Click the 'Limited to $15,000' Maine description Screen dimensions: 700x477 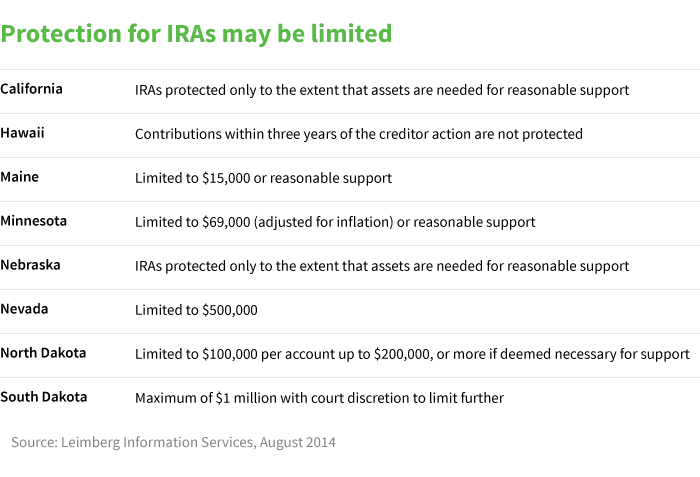196,178
